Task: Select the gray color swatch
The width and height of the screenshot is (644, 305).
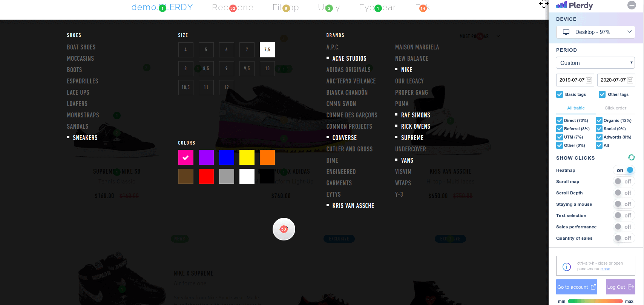Action: [x=227, y=176]
